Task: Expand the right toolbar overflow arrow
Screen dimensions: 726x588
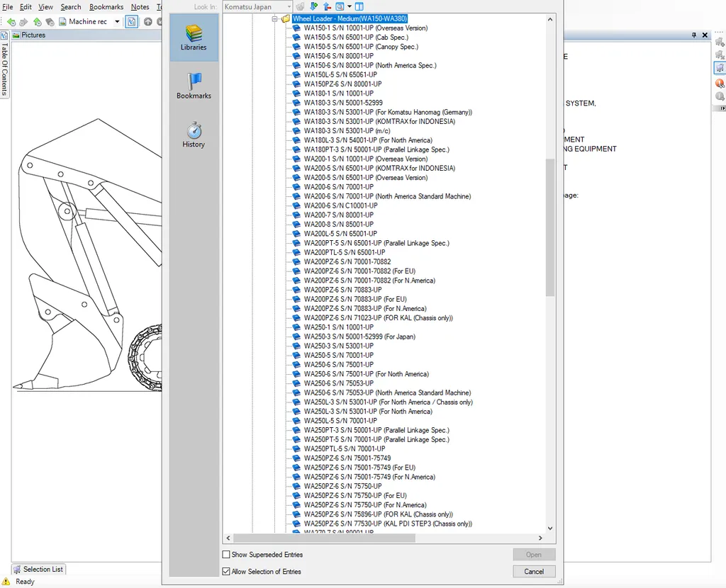Action: [722, 108]
